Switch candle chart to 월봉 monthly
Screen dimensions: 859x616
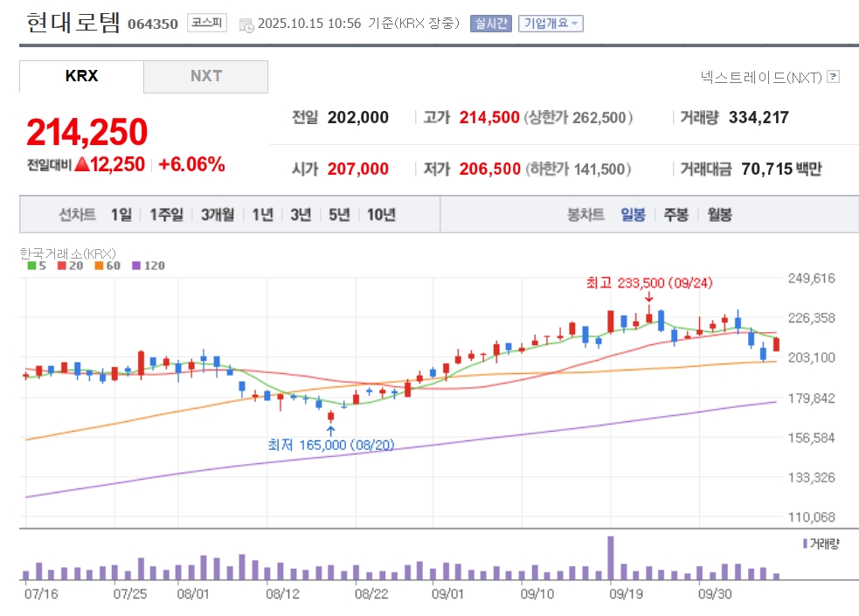[x=719, y=215]
